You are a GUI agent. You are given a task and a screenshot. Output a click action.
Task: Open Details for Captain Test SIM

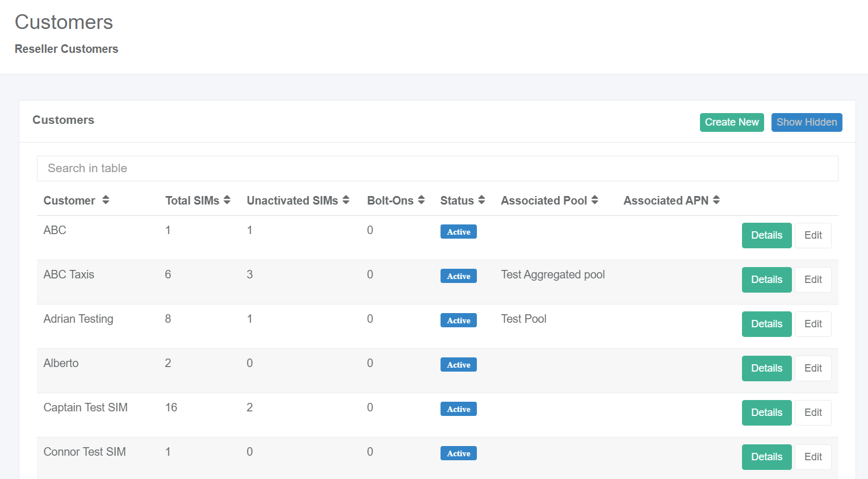click(x=766, y=413)
